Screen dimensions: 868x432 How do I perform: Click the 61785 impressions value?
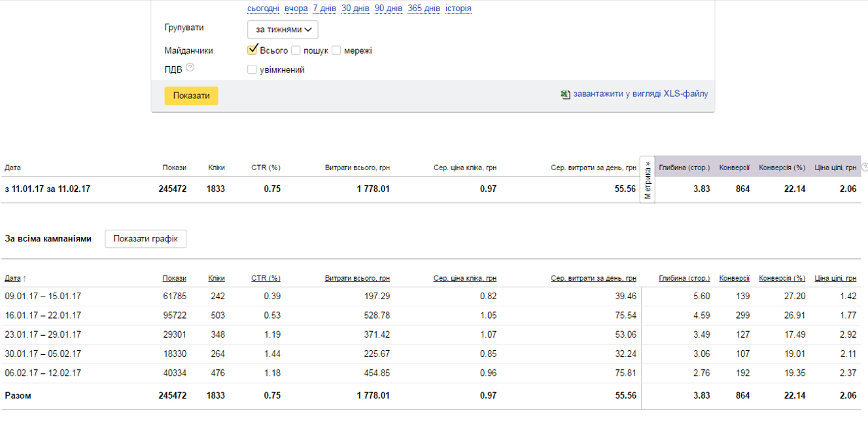tap(175, 297)
